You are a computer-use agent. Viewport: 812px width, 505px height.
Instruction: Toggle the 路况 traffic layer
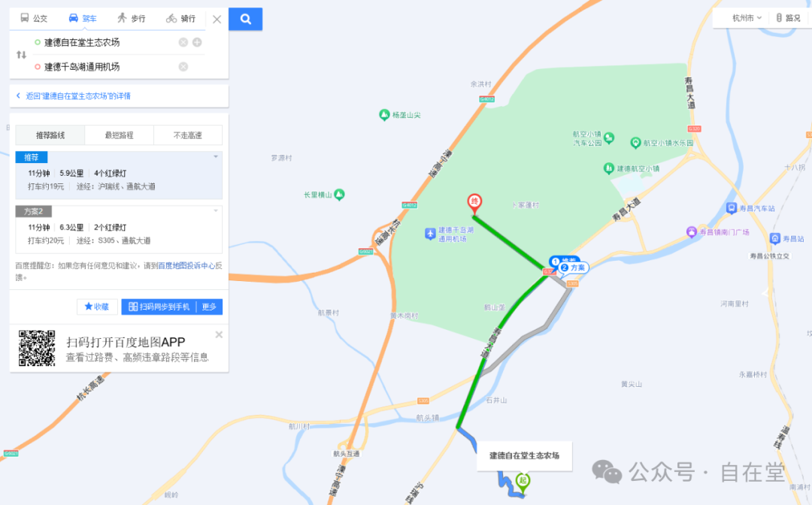pos(788,18)
